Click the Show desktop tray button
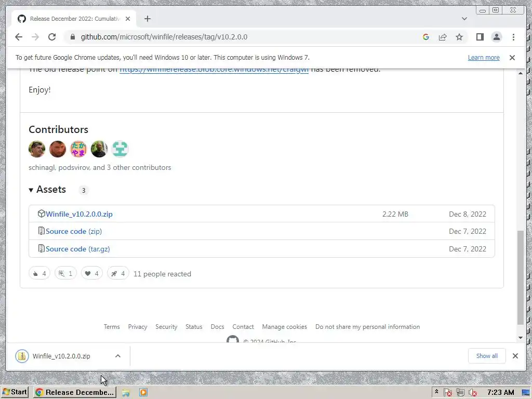 [x=526, y=393]
